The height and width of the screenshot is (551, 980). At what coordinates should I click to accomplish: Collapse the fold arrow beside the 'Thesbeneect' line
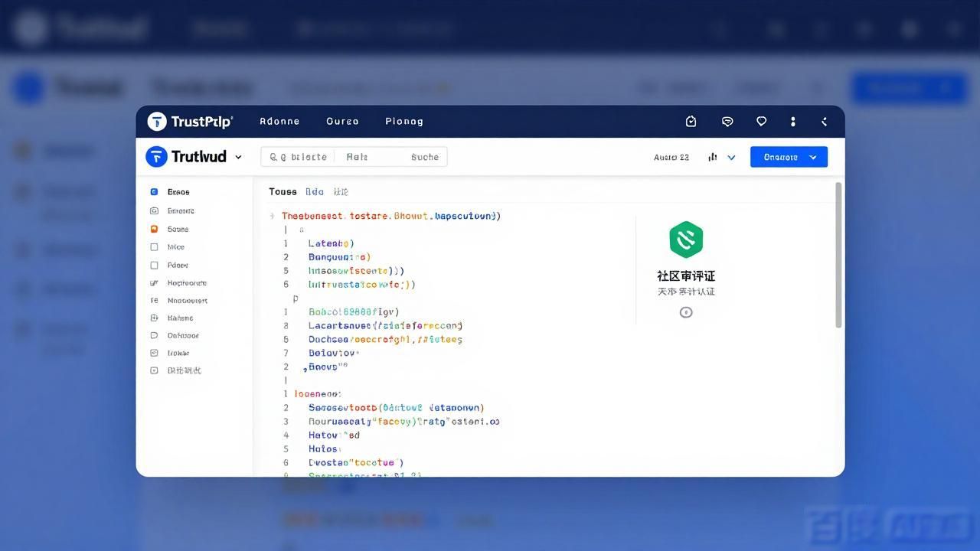coord(273,217)
